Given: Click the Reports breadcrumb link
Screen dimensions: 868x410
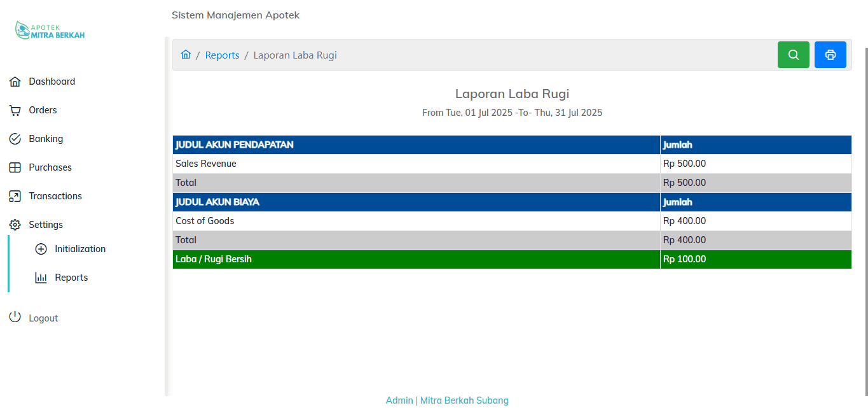Looking at the screenshot, I should [x=222, y=55].
